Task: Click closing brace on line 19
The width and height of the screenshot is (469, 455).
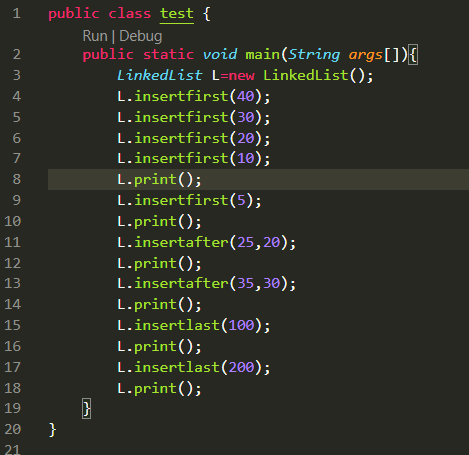Action: (x=87, y=409)
